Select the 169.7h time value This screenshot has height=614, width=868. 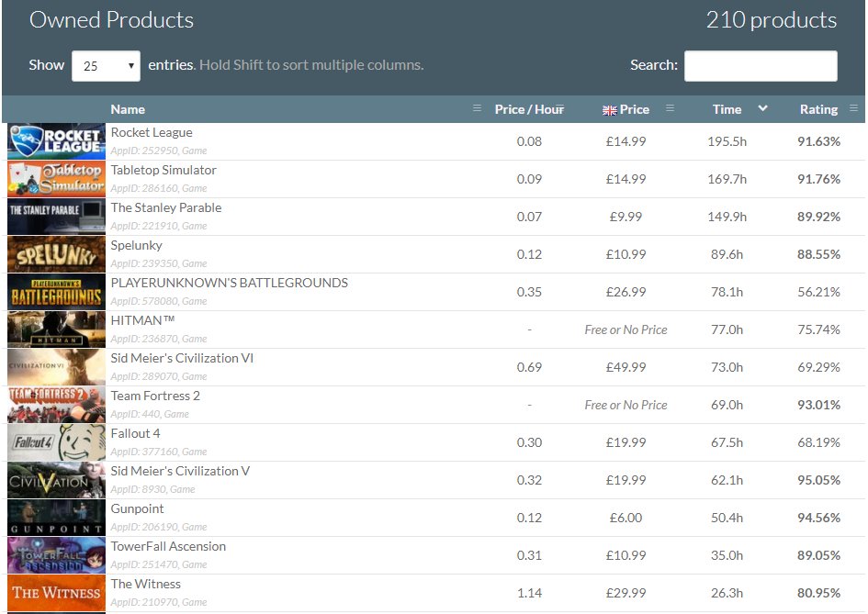pos(727,179)
